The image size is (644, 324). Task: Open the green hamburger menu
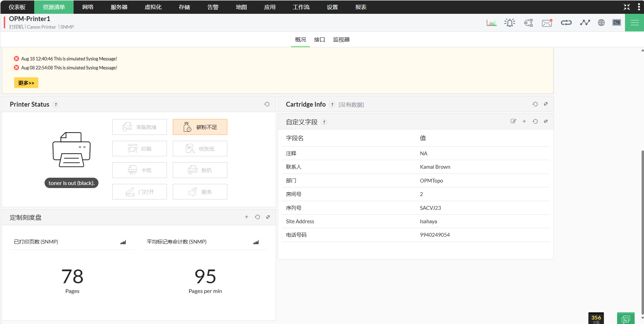(635, 22)
